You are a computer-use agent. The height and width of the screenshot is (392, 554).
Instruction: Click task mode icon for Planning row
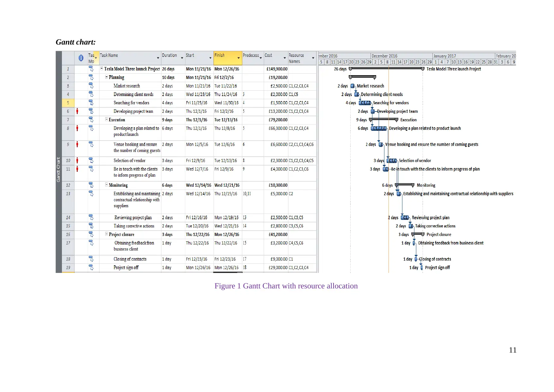91,77
